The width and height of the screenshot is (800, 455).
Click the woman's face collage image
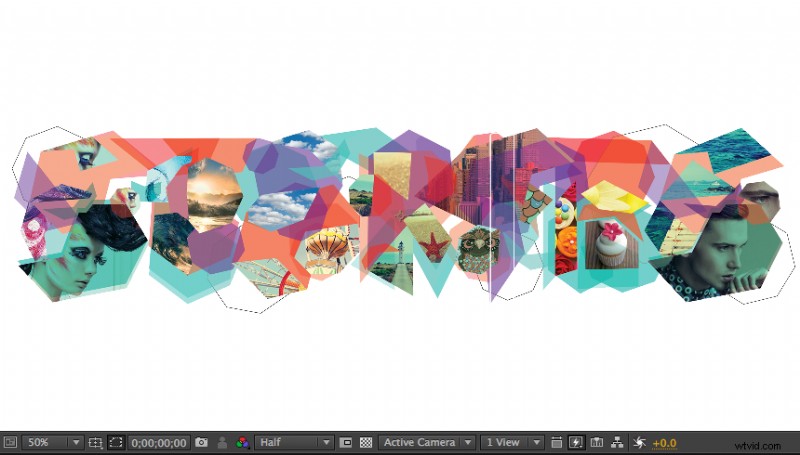click(82, 252)
